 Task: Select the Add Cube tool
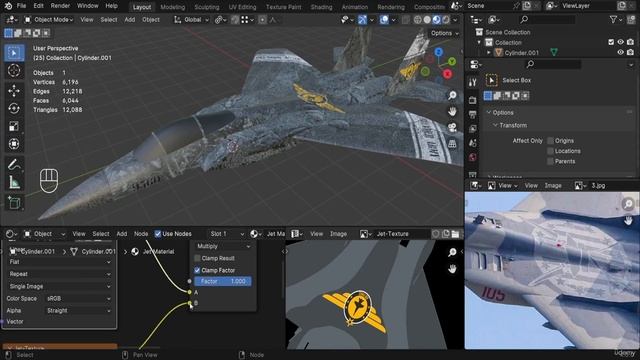14,202
